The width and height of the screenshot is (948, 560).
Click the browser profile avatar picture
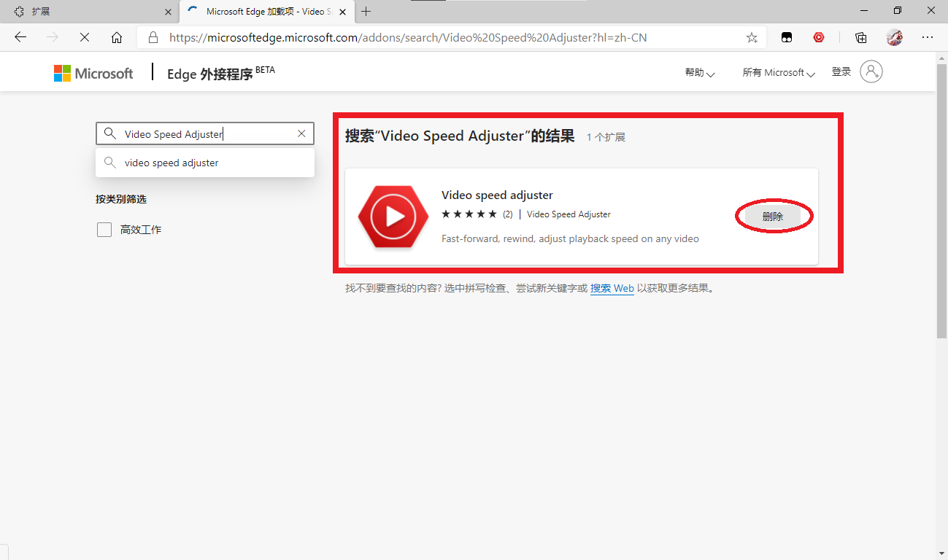(x=895, y=37)
